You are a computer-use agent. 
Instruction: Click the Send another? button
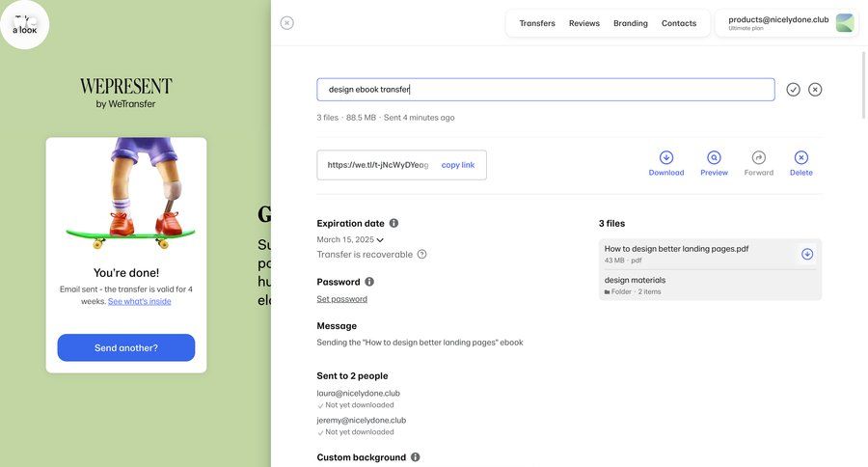(x=126, y=348)
